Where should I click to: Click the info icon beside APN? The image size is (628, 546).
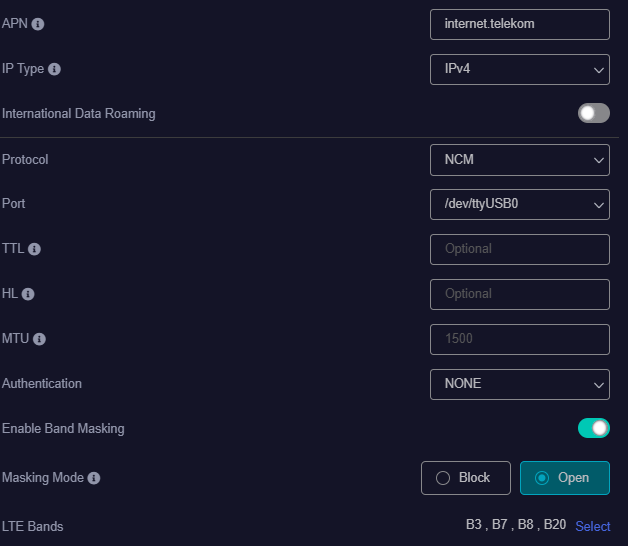click(x=38, y=24)
